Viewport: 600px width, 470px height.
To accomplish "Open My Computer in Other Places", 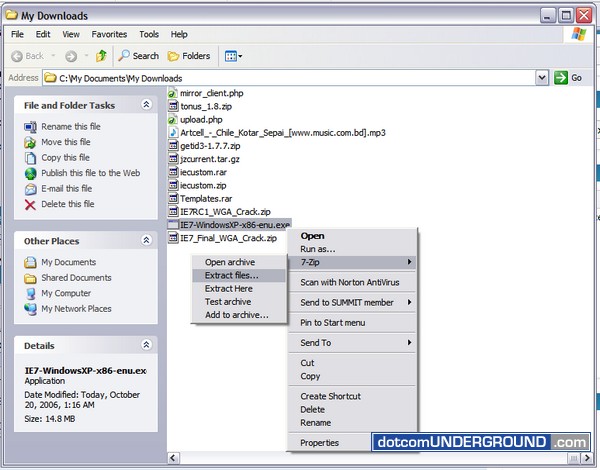I will point(66,293).
